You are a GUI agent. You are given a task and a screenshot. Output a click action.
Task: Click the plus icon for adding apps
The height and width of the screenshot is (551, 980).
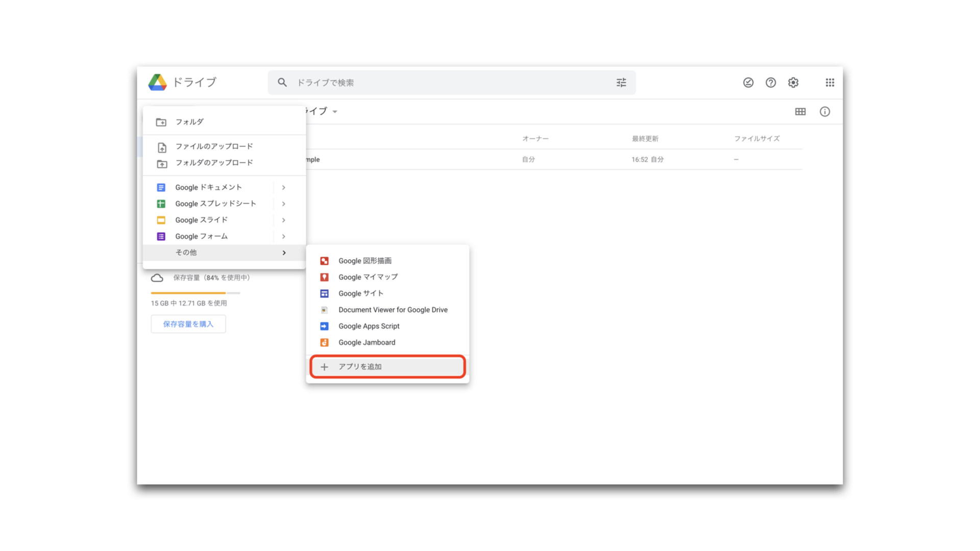324,367
